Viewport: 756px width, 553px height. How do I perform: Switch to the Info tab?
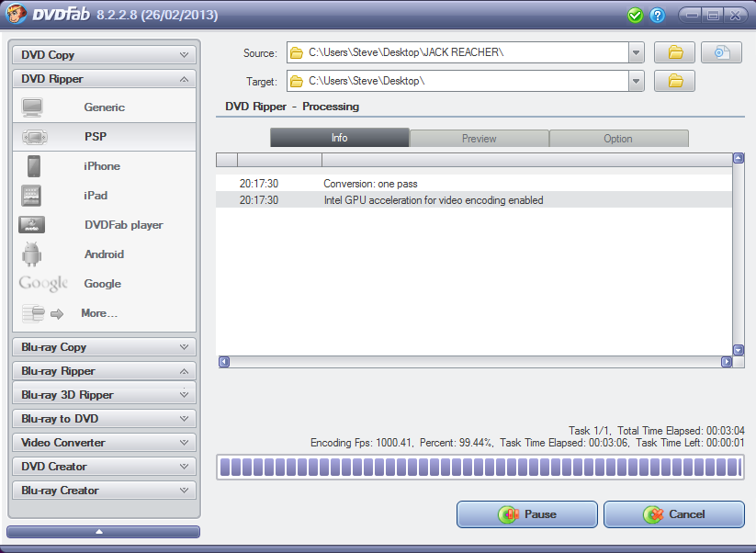340,138
